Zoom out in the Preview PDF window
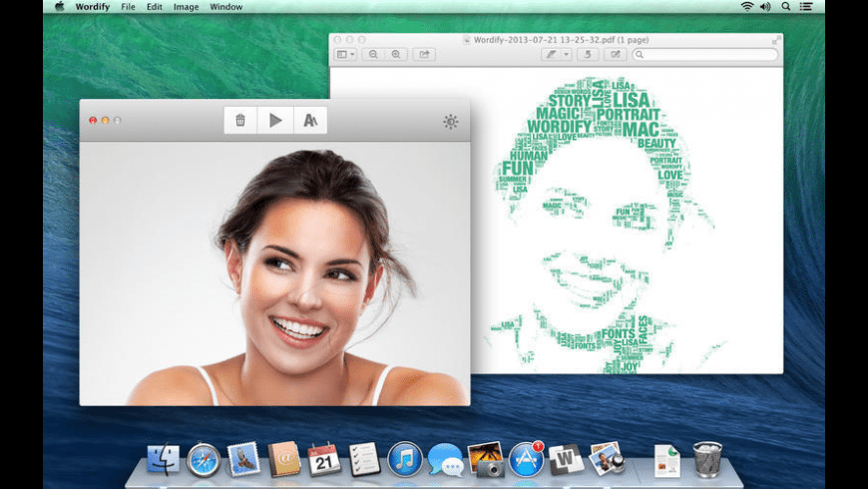Screen dimensions: 868x489 [x=373, y=54]
